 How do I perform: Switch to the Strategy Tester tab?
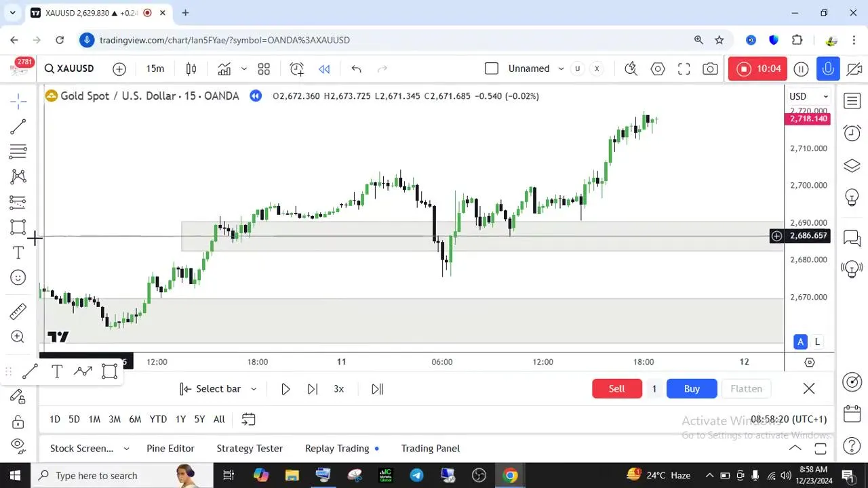pos(250,448)
